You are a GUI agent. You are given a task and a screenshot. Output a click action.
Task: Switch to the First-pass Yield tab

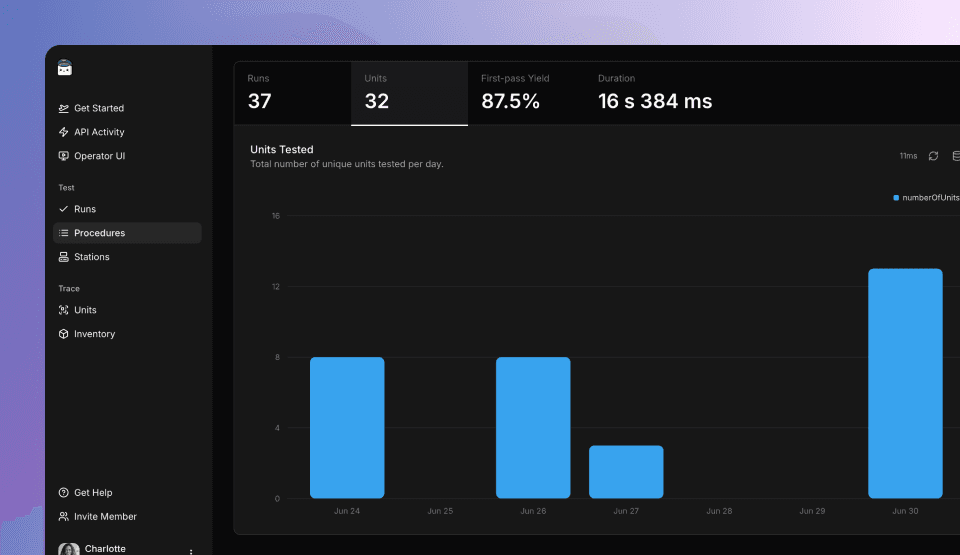point(525,92)
